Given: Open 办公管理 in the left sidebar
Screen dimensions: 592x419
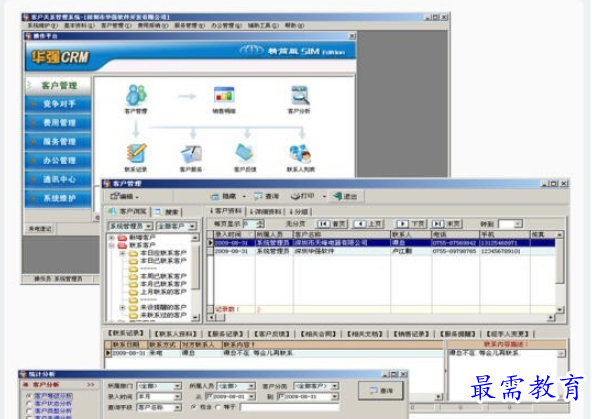Looking at the screenshot, I should point(58,160).
